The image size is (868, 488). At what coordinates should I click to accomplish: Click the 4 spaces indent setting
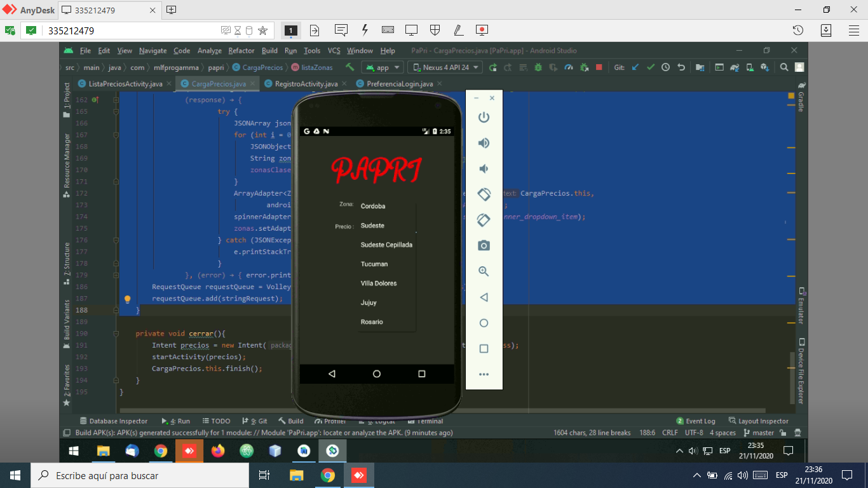click(x=722, y=433)
